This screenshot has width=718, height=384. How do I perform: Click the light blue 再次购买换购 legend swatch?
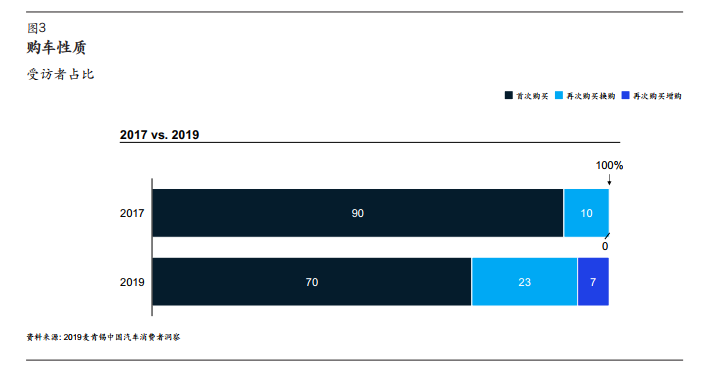[x=559, y=95]
